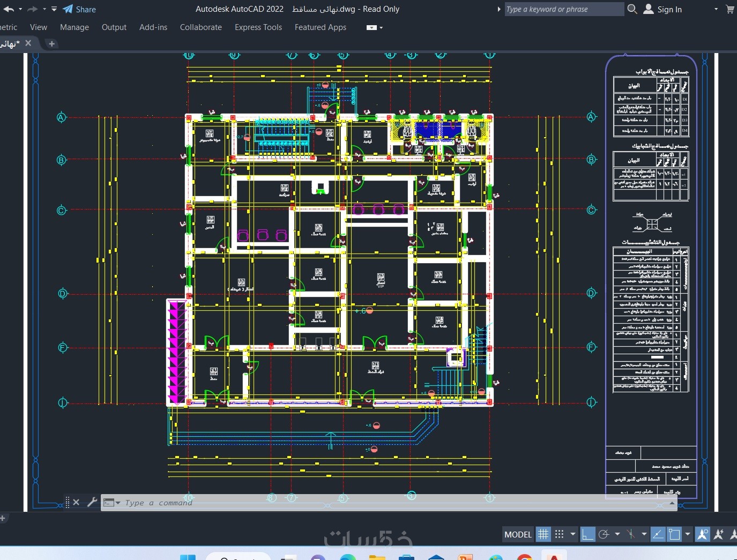Click the Share button
The image size is (737, 560).
point(79,9)
